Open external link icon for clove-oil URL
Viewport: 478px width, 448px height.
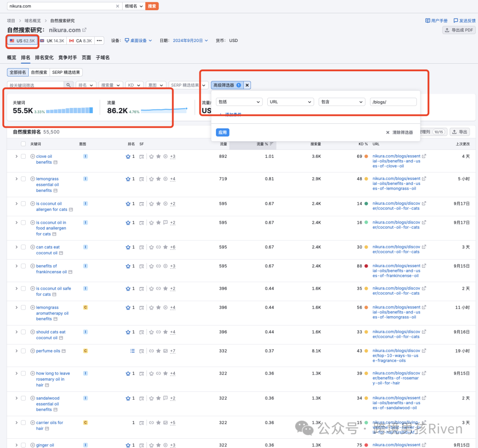(424, 156)
